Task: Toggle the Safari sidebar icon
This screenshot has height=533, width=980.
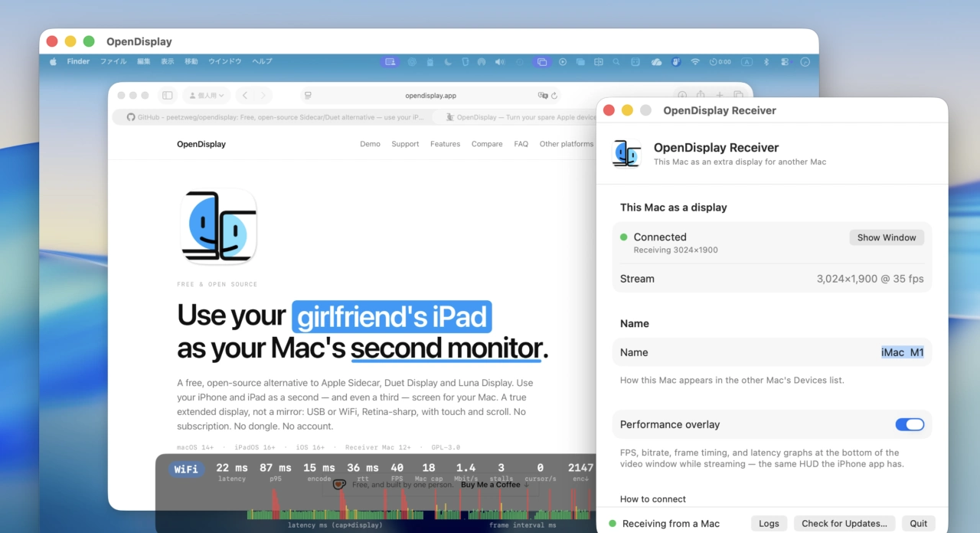Action: [x=167, y=96]
